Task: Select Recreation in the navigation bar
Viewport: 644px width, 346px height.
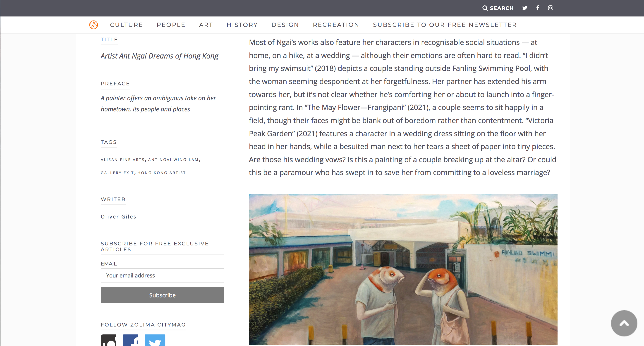Action: pyautogui.click(x=336, y=25)
